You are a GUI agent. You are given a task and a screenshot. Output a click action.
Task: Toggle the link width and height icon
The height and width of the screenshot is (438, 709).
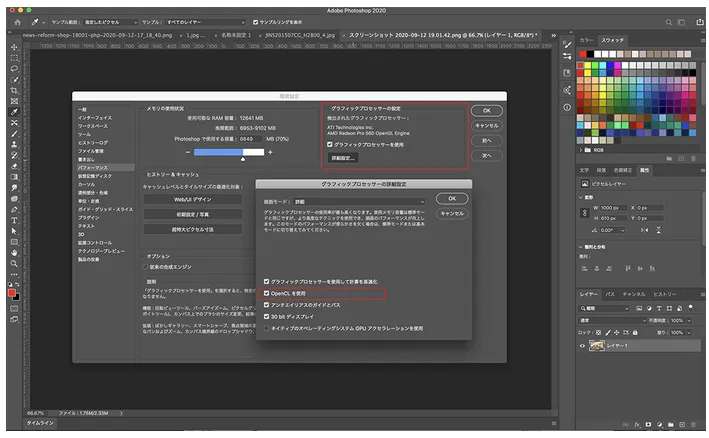click(584, 212)
